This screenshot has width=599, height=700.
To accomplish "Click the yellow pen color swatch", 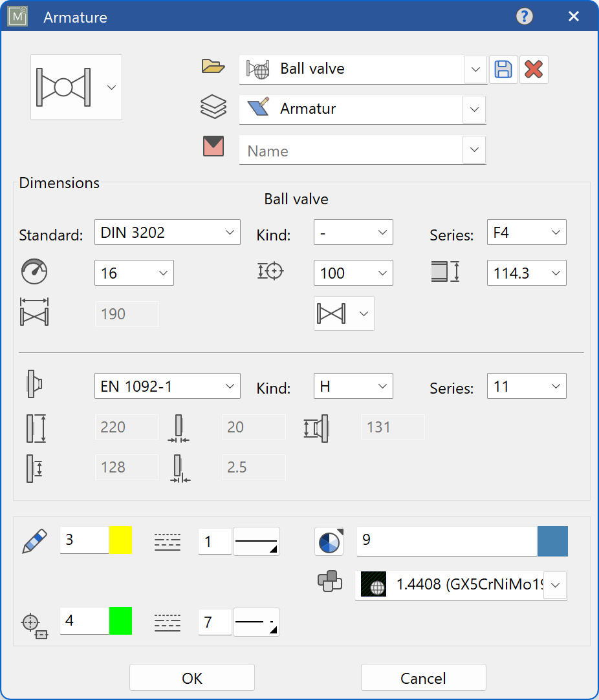I will [120, 540].
